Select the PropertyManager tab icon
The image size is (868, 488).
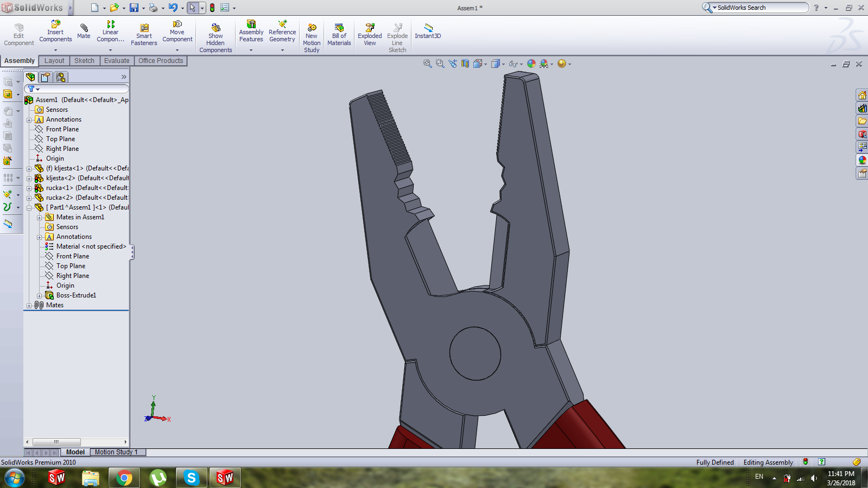click(x=46, y=77)
